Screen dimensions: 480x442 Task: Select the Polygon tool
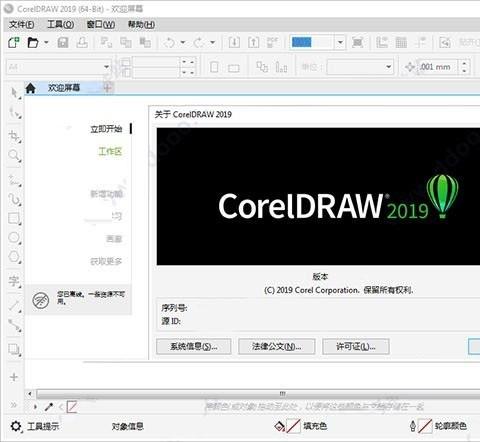pos(14,257)
